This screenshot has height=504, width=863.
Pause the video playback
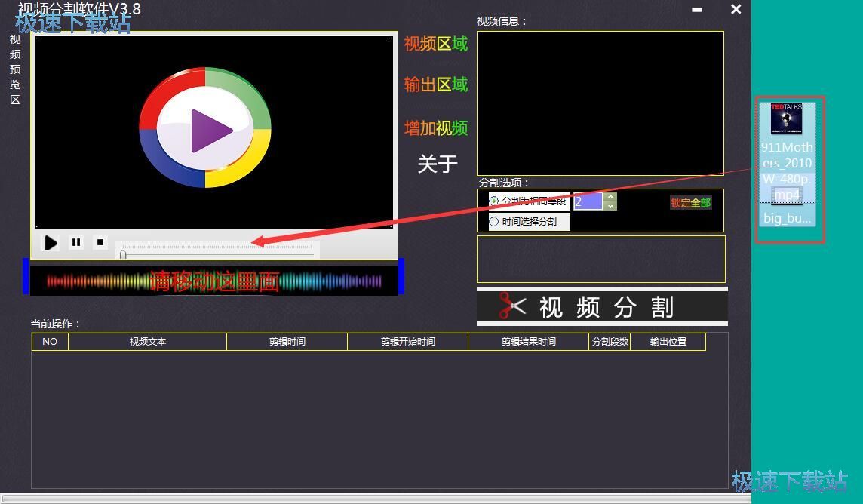coord(76,242)
